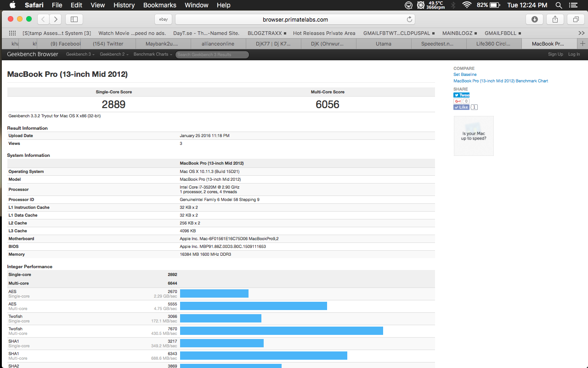Go to Geekbench Browser home link
588x368 pixels.
tap(33, 54)
